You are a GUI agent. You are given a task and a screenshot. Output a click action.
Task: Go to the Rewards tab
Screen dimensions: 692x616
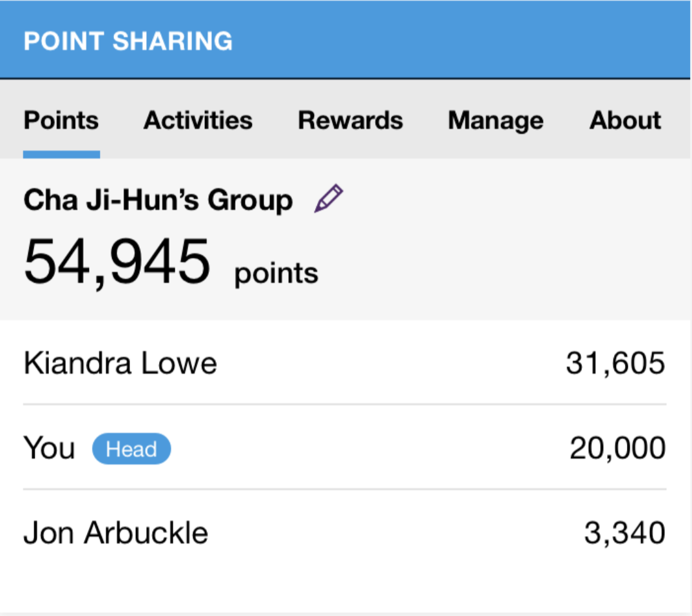(351, 120)
